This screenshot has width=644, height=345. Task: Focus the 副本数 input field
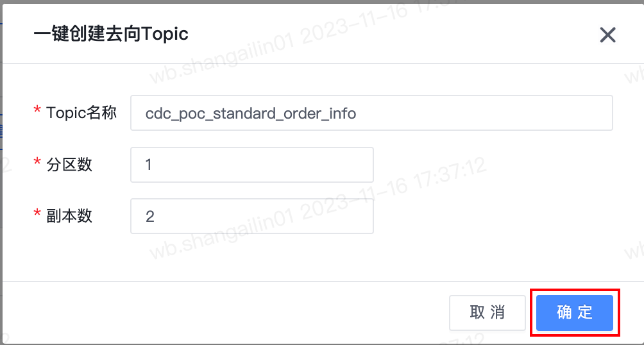(252, 216)
